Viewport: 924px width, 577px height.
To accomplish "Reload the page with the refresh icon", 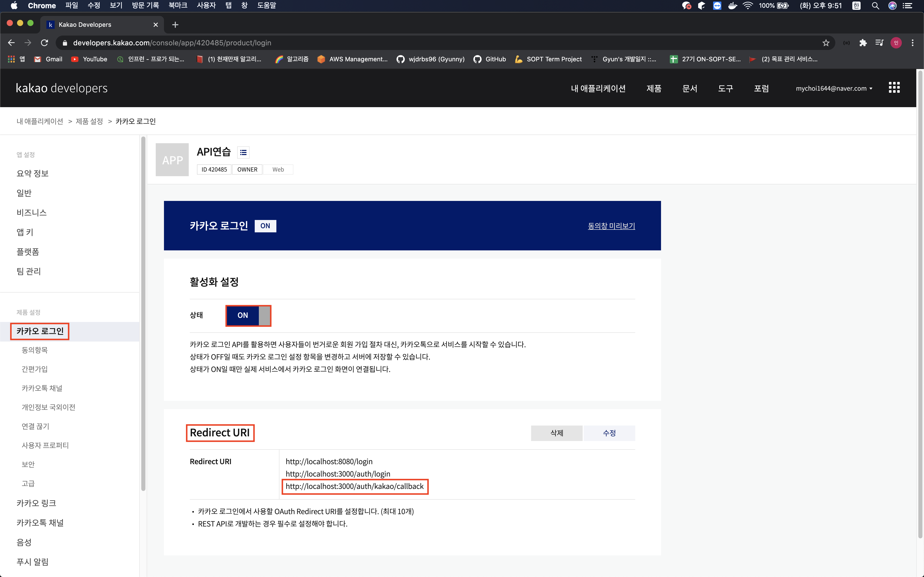I will click(x=45, y=43).
